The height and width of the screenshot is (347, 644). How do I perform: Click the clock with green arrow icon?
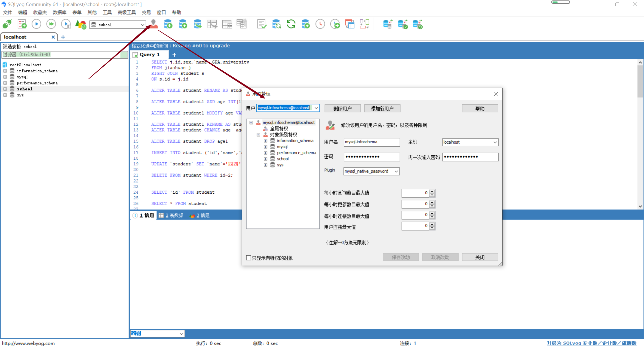(x=335, y=24)
